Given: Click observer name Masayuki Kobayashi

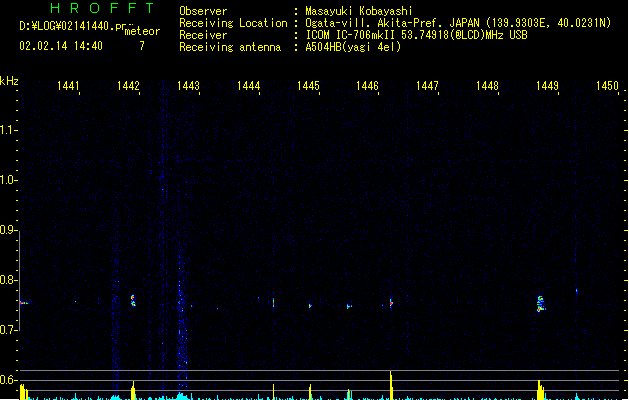Looking at the screenshot, I should coord(359,11).
